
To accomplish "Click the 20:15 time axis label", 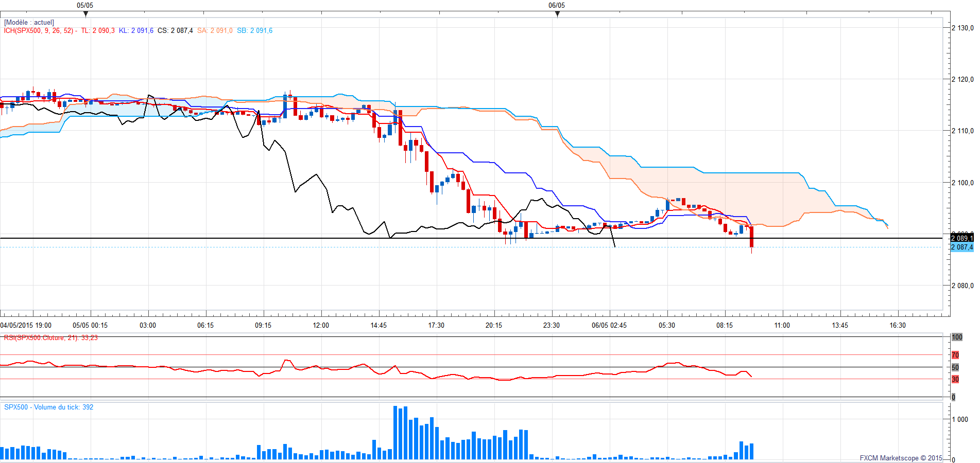I will [494, 325].
